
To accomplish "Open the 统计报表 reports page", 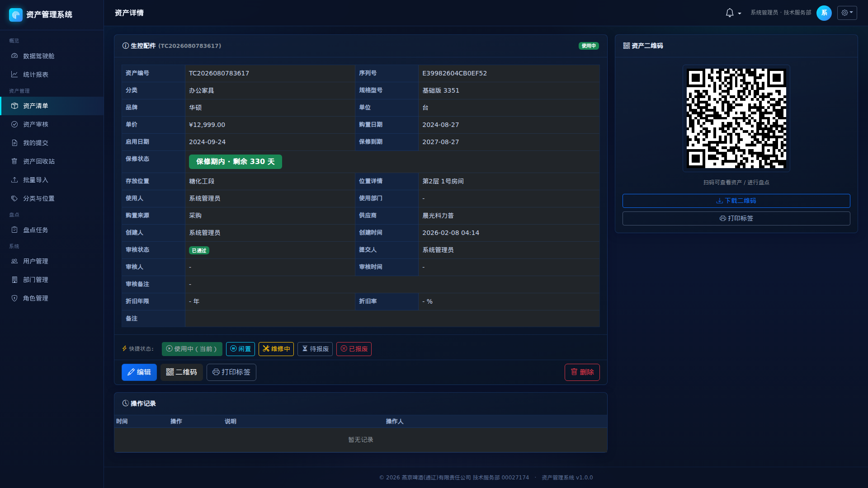I will point(52,75).
